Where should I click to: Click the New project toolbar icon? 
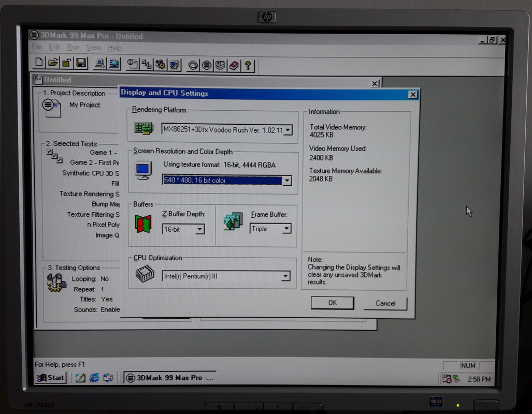click(x=39, y=63)
